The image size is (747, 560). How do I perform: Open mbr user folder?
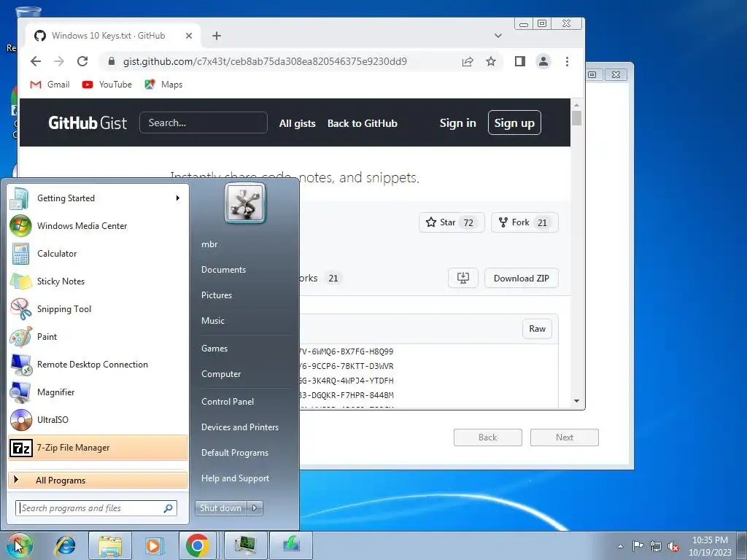[x=209, y=244]
